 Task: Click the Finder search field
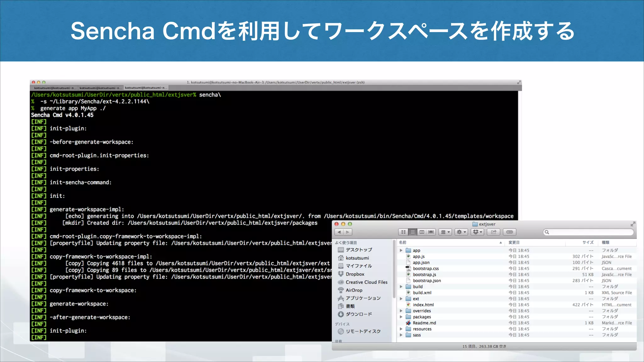click(x=588, y=232)
